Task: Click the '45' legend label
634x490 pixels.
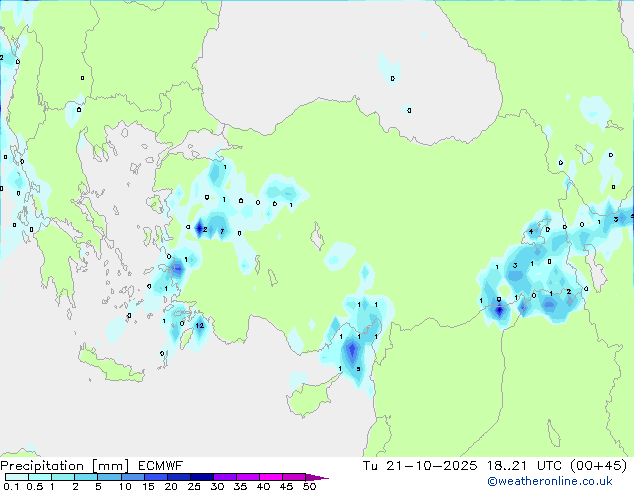Action: pyautogui.click(x=286, y=486)
